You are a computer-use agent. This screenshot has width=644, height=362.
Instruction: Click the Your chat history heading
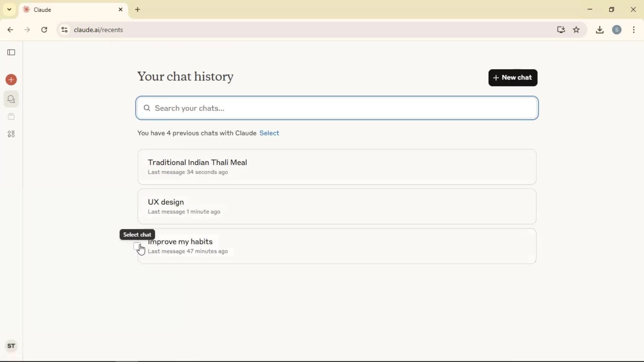point(185,77)
